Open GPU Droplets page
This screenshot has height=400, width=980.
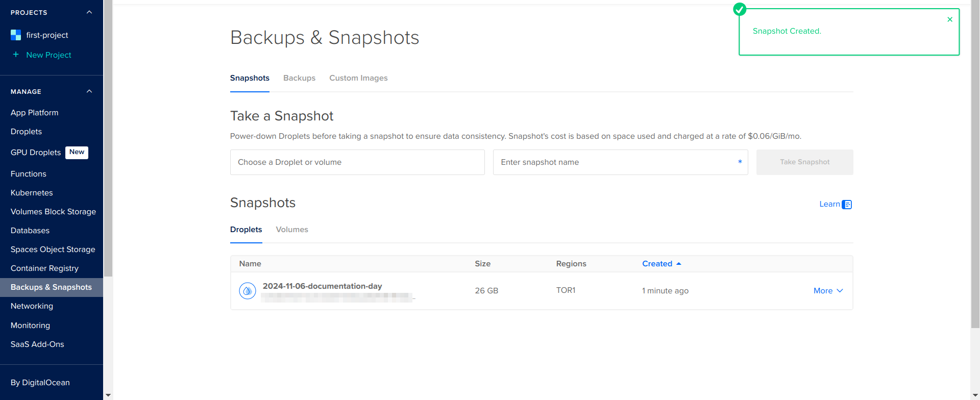36,153
